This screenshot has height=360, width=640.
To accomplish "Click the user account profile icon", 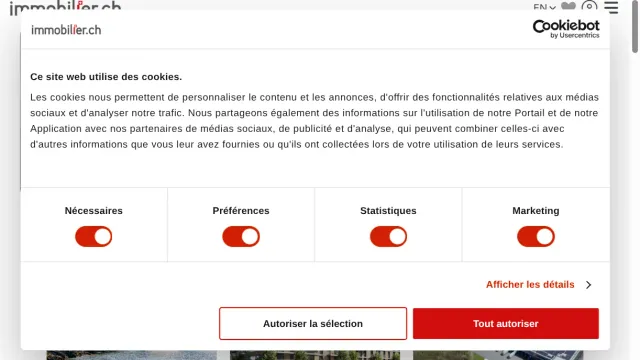I will coord(589,6).
